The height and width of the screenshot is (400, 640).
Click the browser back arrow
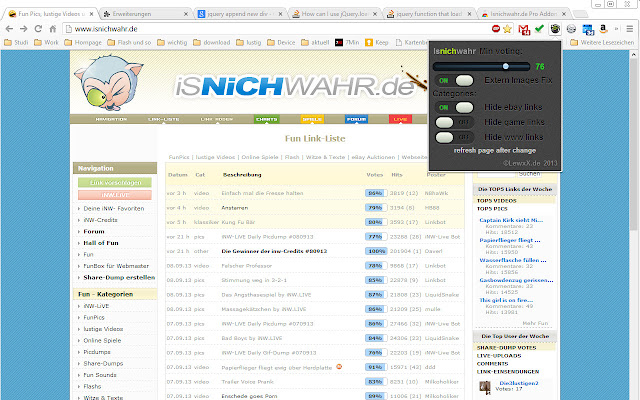click(x=9, y=29)
